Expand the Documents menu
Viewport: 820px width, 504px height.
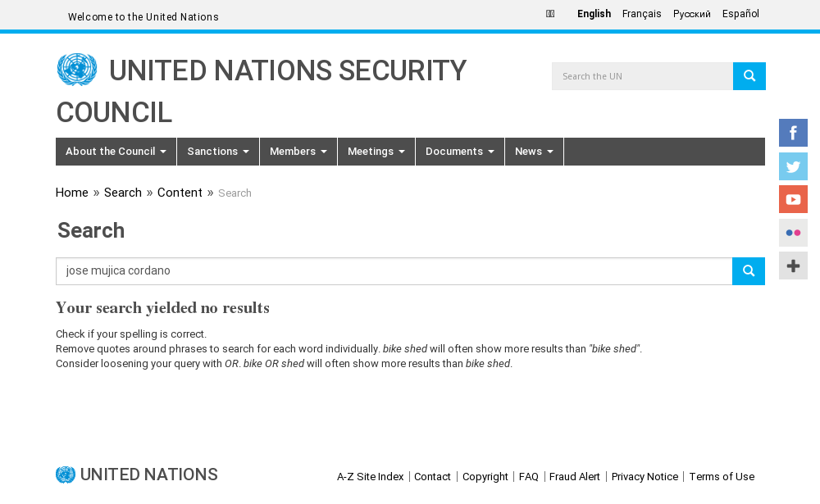[460, 152]
